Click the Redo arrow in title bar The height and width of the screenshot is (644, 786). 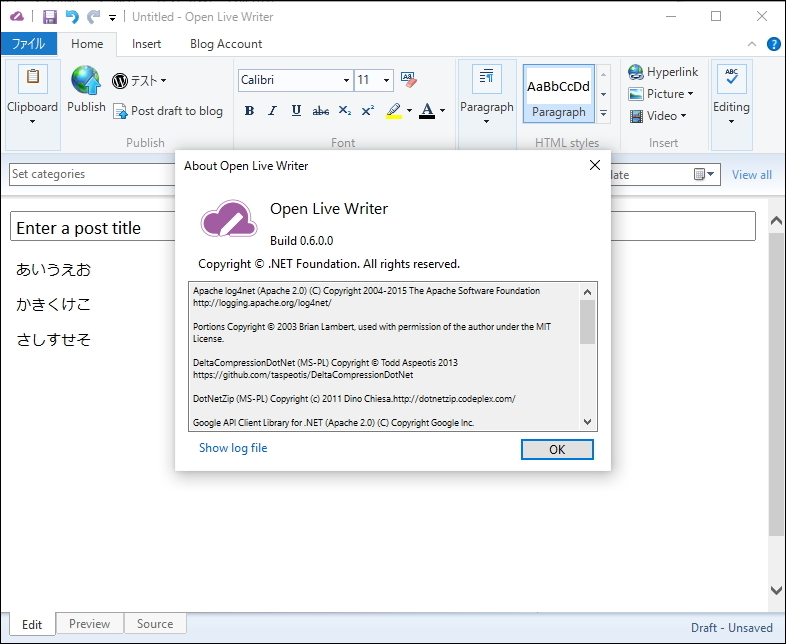click(x=93, y=17)
